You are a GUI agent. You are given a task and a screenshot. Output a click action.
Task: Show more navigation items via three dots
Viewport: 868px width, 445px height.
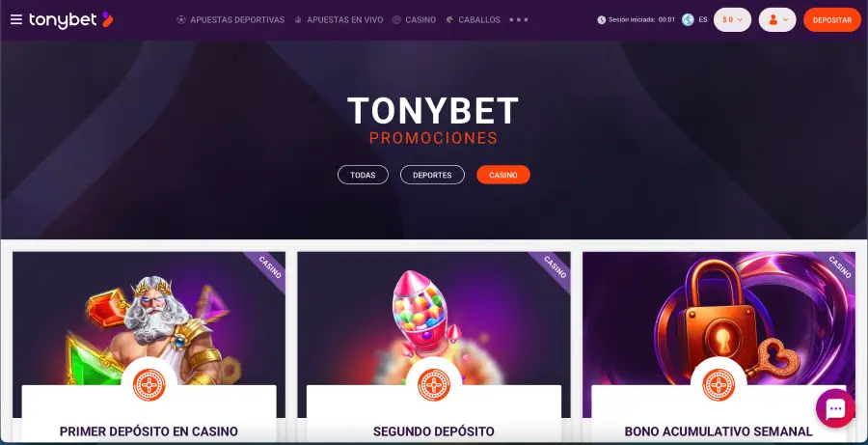tap(519, 20)
